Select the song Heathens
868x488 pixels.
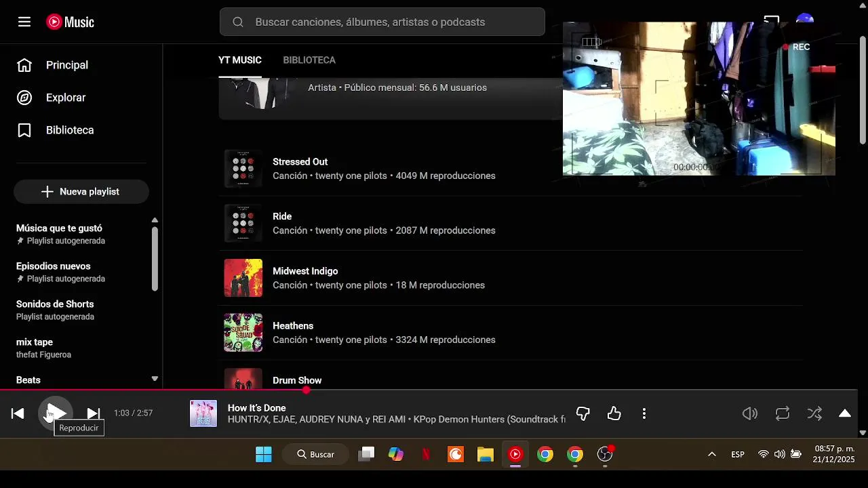[x=293, y=326]
